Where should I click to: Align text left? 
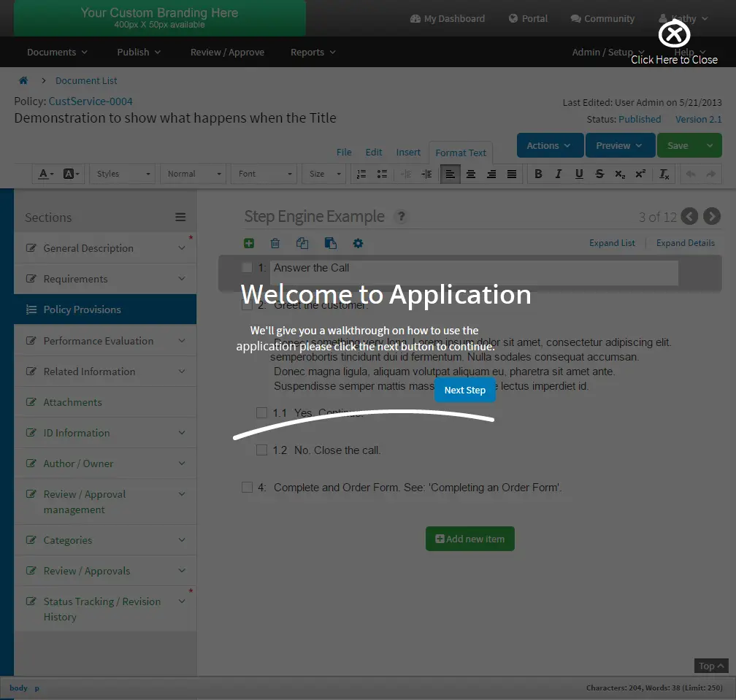[450, 174]
